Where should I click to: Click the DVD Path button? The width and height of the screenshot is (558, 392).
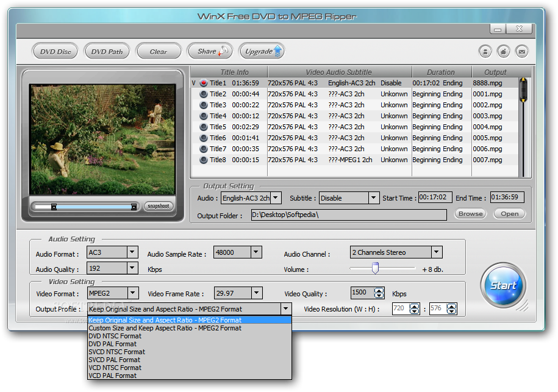tap(107, 52)
